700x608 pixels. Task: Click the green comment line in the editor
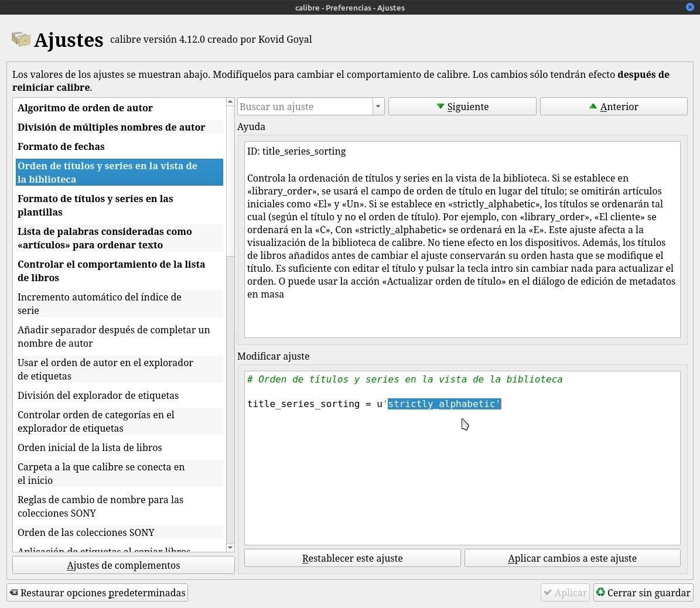point(405,379)
